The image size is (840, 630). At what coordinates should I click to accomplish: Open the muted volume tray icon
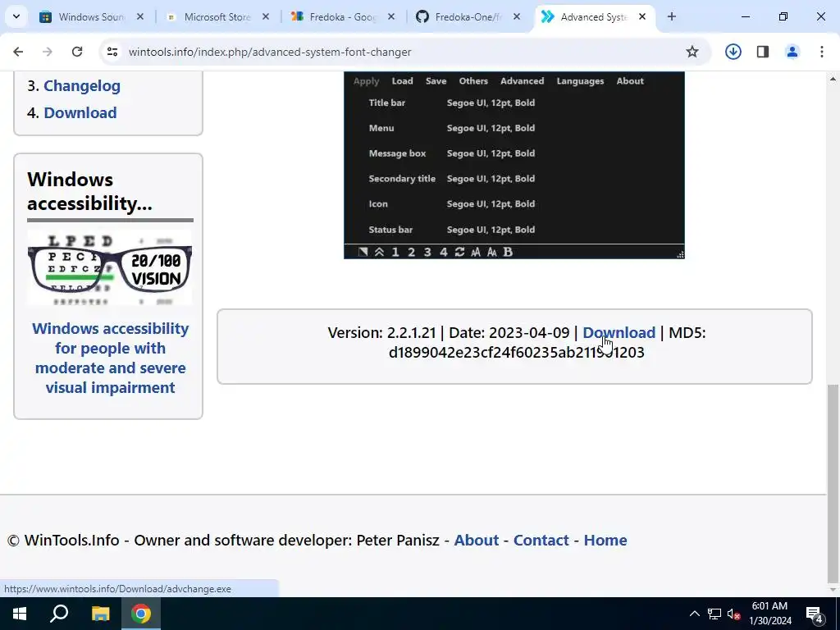click(734, 614)
